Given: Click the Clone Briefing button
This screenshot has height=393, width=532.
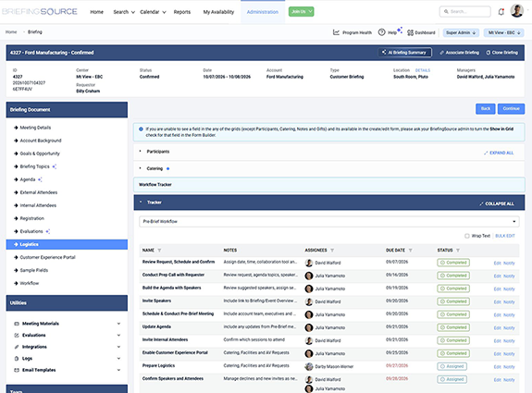Looking at the screenshot, I should (x=502, y=53).
